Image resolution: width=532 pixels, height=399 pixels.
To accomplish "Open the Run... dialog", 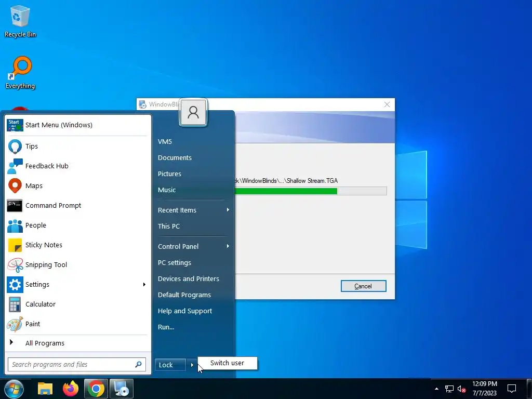I will point(166,327).
